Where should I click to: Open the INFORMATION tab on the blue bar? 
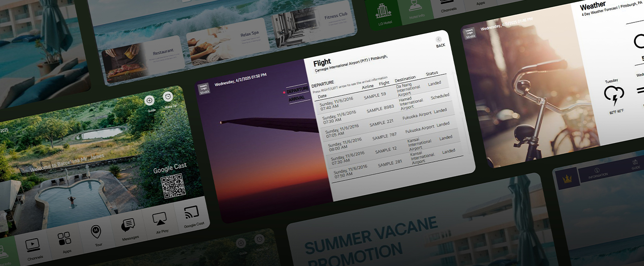click(597, 172)
